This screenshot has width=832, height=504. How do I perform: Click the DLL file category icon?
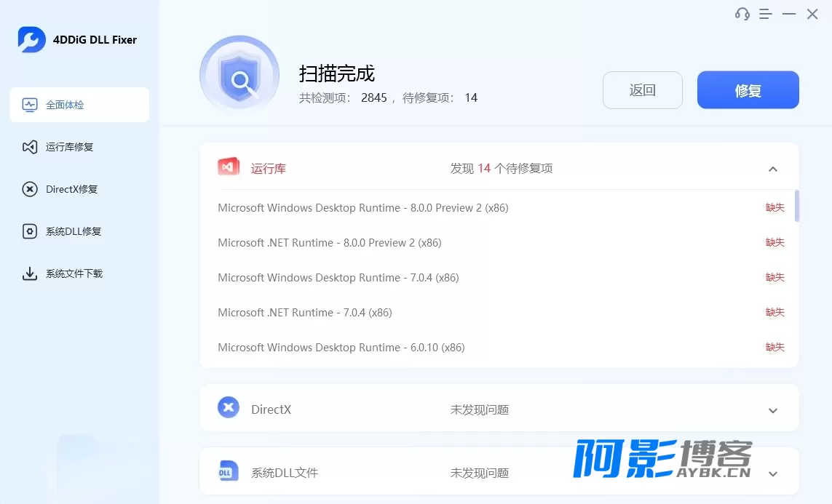point(229,471)
